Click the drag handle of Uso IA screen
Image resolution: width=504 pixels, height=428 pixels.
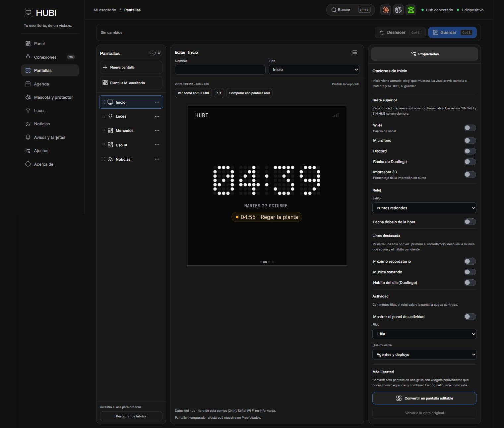[103, 145]
